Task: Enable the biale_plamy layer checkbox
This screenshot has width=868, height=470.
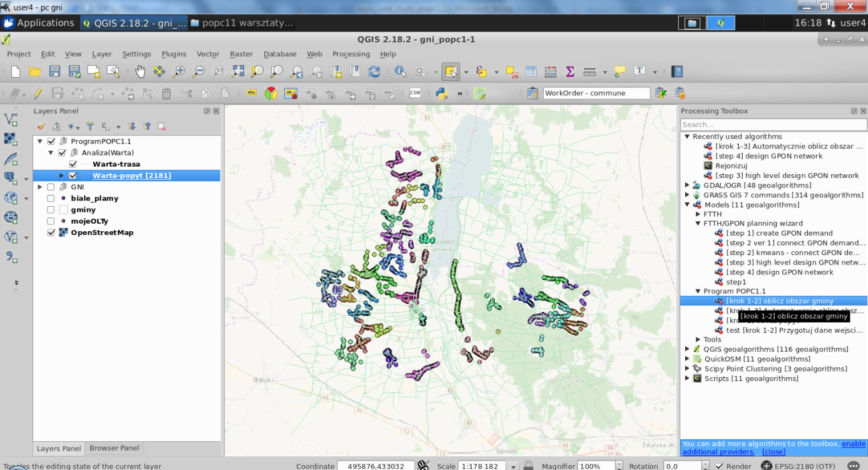Action: pos(51,199)
